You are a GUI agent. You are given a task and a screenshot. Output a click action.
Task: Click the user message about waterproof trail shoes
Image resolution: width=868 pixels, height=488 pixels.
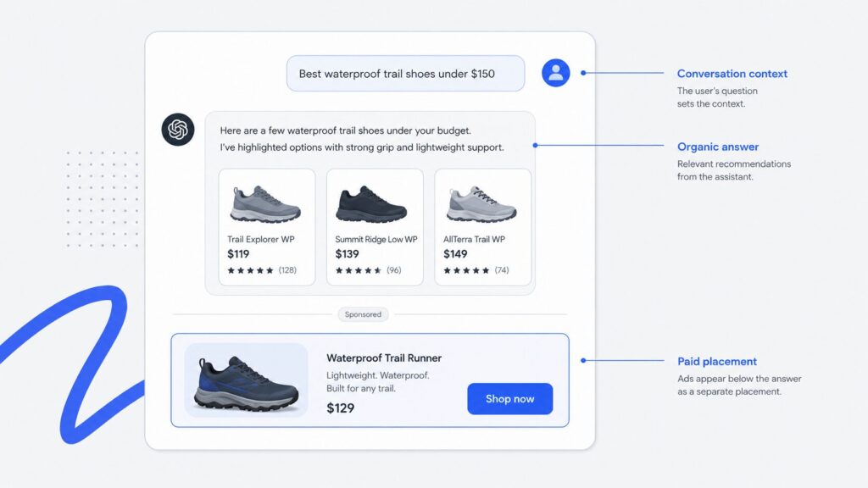405,73
